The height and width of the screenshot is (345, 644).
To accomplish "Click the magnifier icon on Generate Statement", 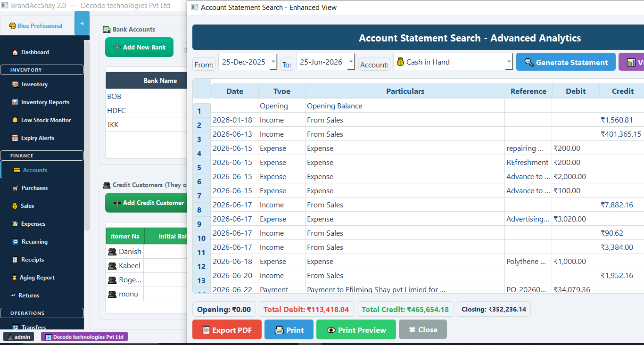I will pyautogui.click(x=529, y=62).
